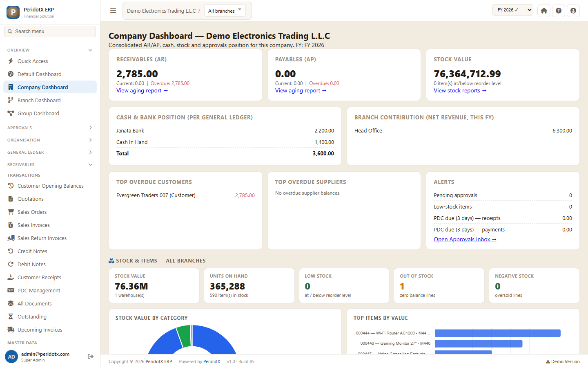Image resolution: width=588 pixels, height=368 pixels.
Task: Click the Sales Orders cart icon
Action: [x=11, y=212]
